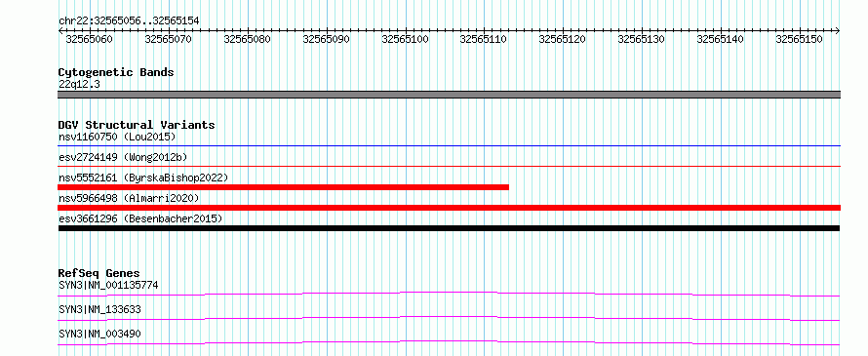Open variant nsv5966498 (Almarri2020) label
This screenshot has width=868, height=356.
[129, 198]
